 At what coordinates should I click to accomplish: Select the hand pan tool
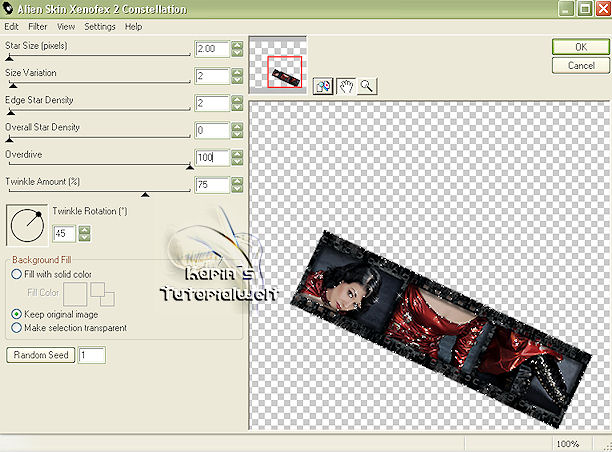coord(346,86)
